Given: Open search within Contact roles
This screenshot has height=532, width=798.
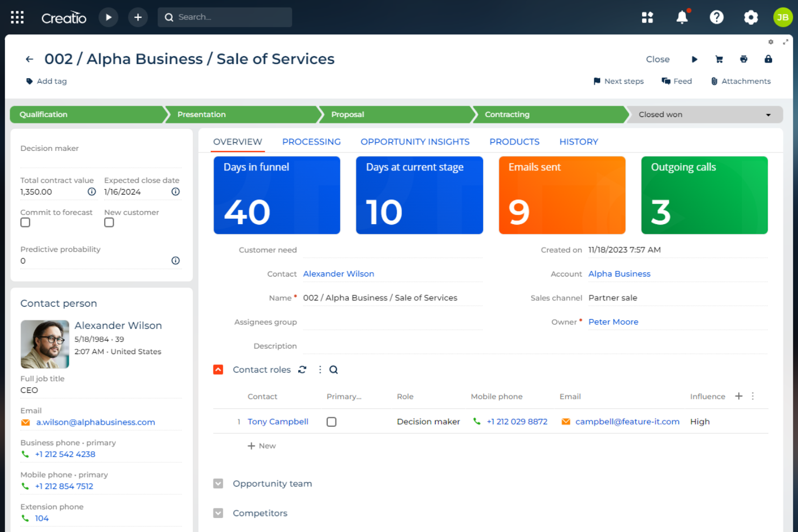Looking at the screenshot, I should point(333,370).
